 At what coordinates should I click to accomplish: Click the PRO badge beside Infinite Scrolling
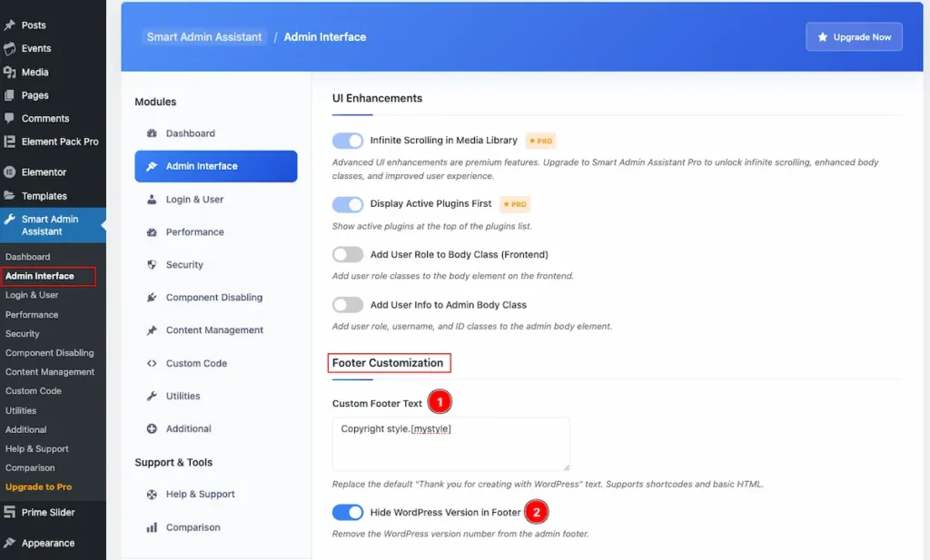tap(541, 141)
